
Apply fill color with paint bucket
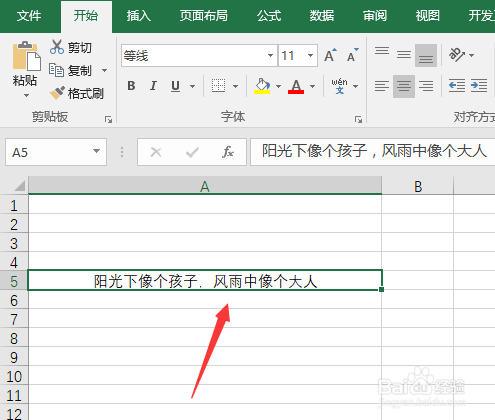(x=262, y=86)
